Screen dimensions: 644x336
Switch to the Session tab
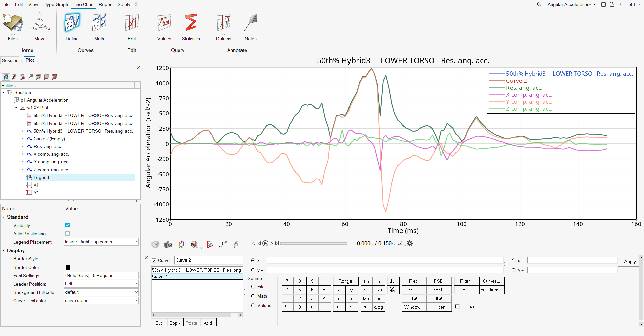pyautogui.click(x=10, y=60)
